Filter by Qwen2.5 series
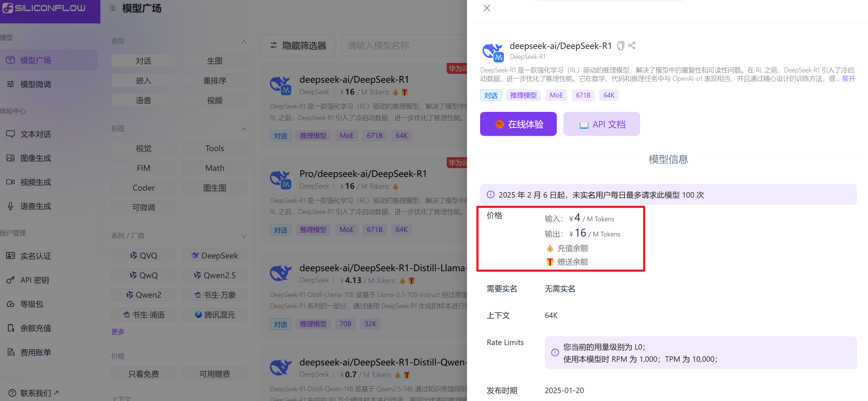 coord(214,275)
